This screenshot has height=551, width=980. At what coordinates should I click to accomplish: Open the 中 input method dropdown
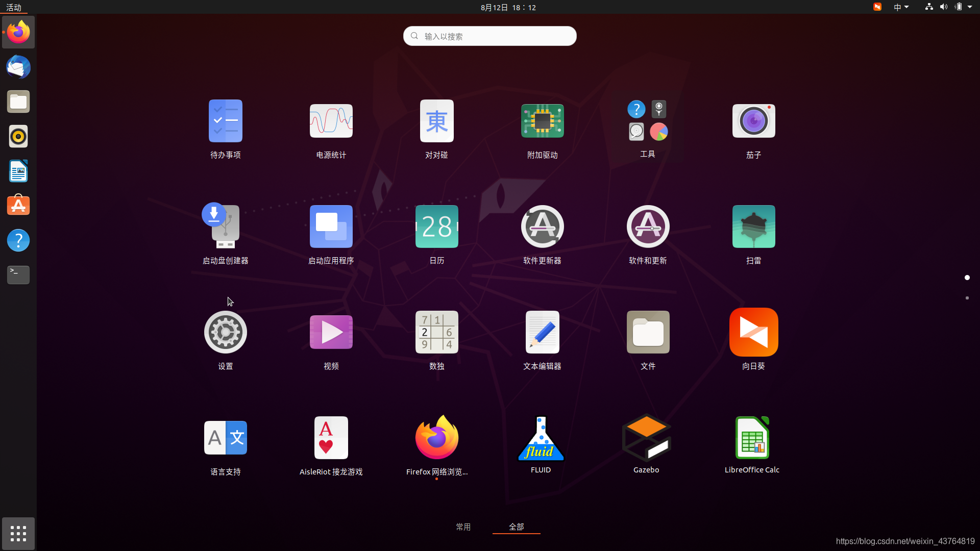(x=901, y=7)
